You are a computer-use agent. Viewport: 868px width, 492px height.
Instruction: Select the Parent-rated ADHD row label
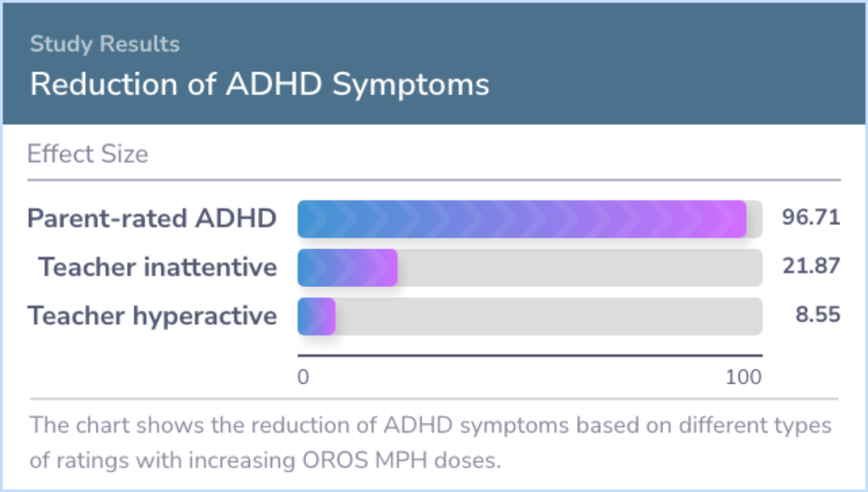pyautogui.click(x=152, y=219)
